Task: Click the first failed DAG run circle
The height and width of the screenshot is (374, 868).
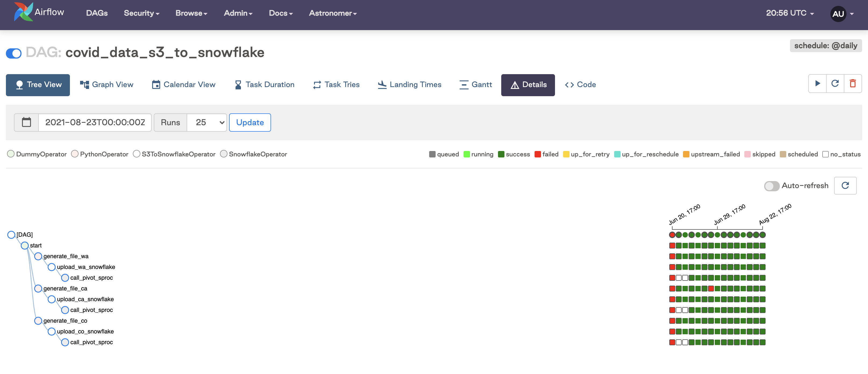Action: pyautogui.click(x=672, y=235)
